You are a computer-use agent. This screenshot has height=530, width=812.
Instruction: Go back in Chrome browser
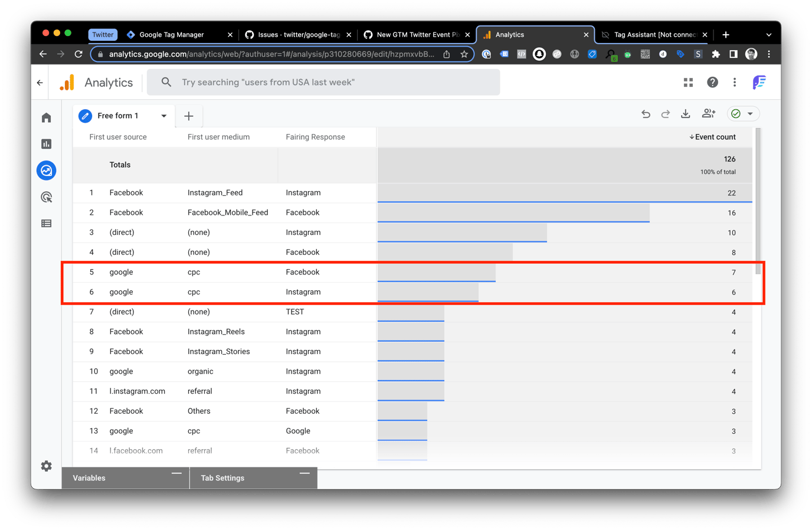[43, 54]
